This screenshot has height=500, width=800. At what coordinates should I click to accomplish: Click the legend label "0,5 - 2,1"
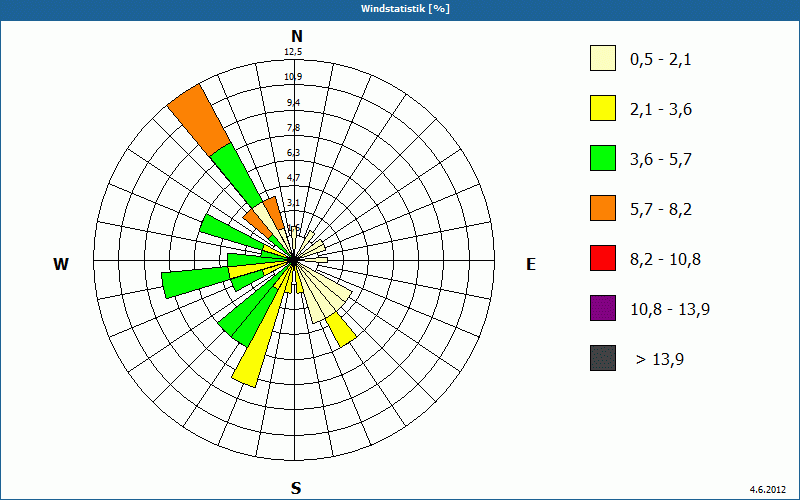(661, 60)
